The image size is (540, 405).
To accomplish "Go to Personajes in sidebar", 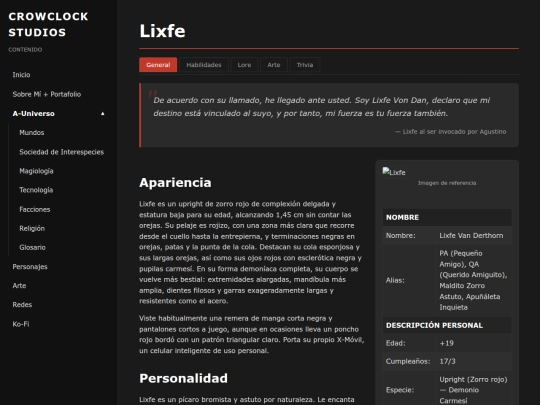I will pos(30,267).
